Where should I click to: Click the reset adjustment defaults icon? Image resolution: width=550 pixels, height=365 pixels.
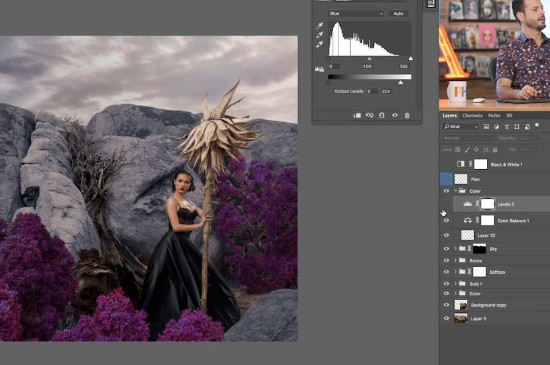[x=382, y=115]
